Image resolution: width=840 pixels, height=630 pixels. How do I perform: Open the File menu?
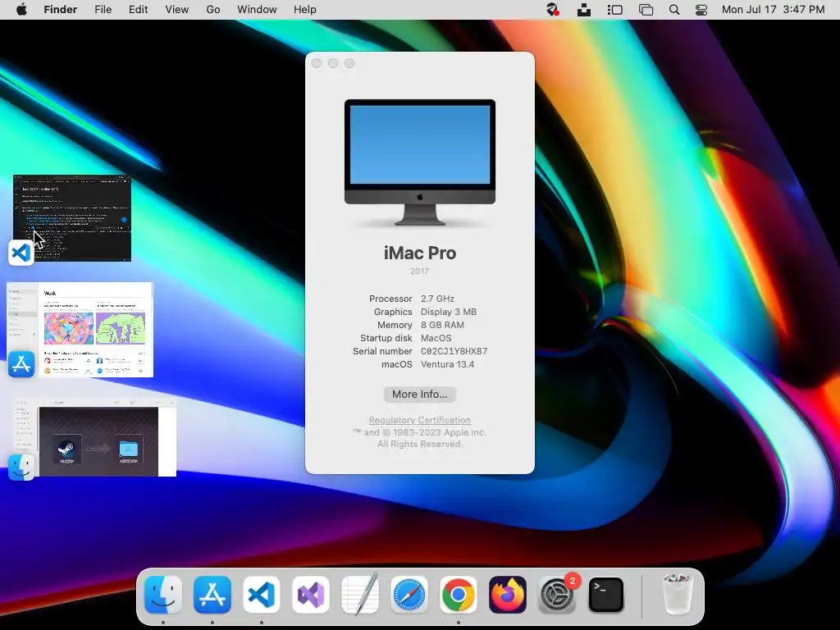coord(103,10)
